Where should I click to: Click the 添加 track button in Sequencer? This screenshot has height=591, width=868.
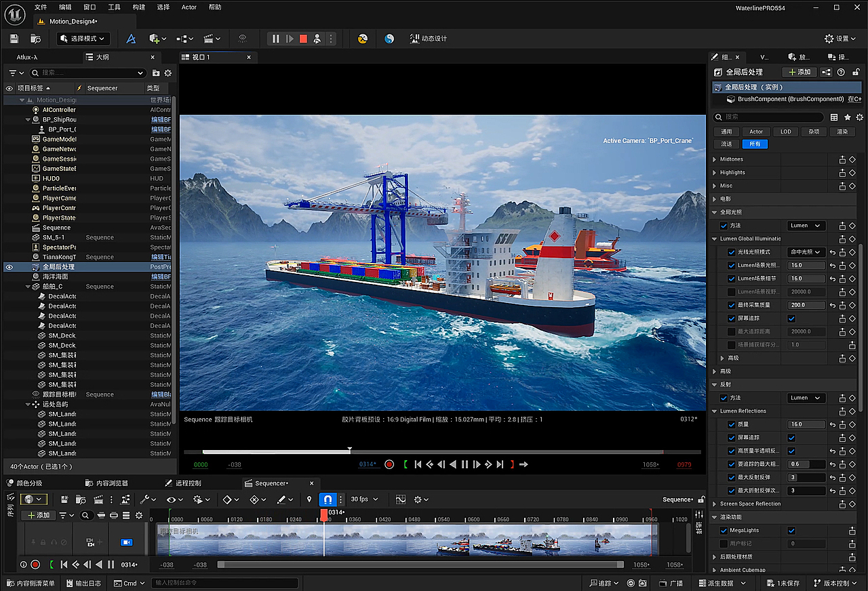[x=38, y=516]
